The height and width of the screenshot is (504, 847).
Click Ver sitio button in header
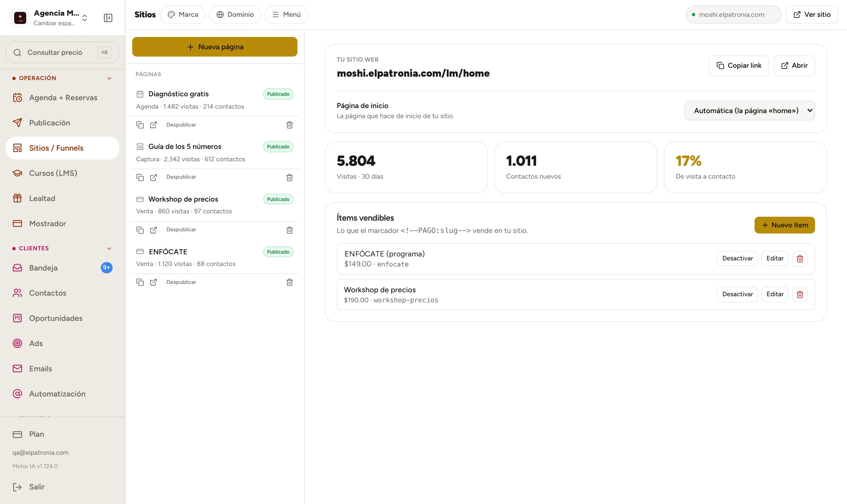(812, 15)
